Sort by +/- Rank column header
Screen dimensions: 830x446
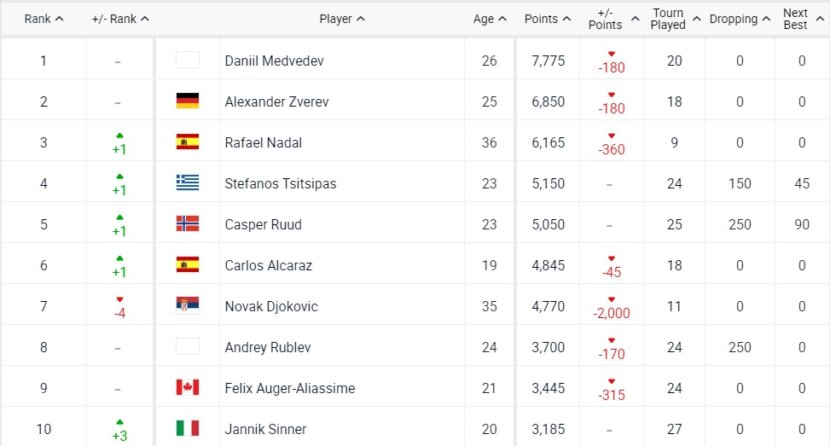(120, 19)
